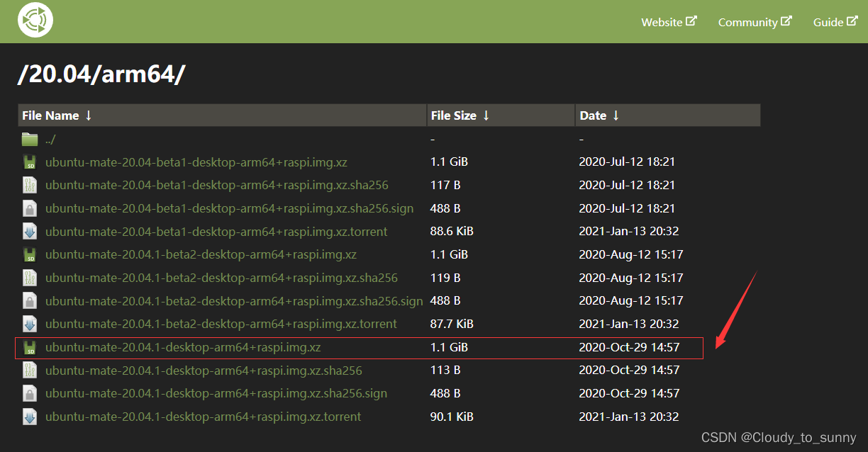Screen dimensions: 868x452
Task: Open 20.04.1-beta2 img.xz.sha256 link
Action: [x=221, y=278]
